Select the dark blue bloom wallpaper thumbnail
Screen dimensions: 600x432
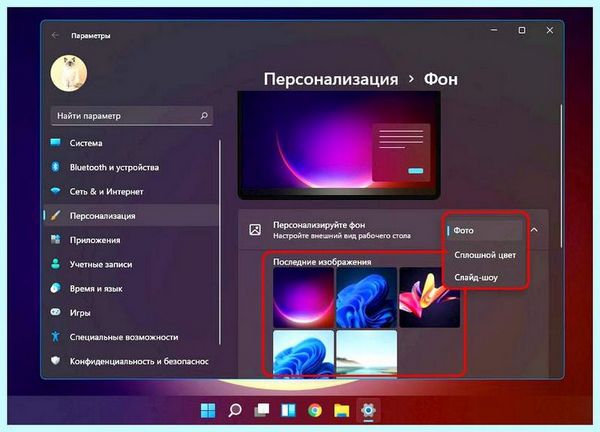367,297
